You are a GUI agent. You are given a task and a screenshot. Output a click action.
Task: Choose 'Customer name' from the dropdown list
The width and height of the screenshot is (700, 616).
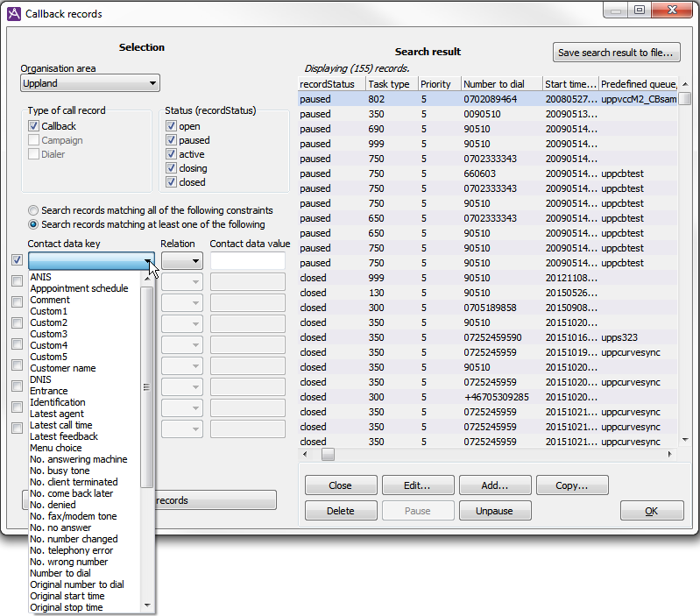[x=62, y=368]
